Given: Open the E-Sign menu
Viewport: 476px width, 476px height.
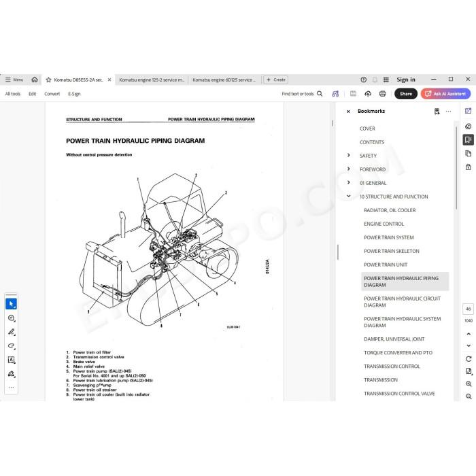Looking at the screenshot, I should [74, 94].
